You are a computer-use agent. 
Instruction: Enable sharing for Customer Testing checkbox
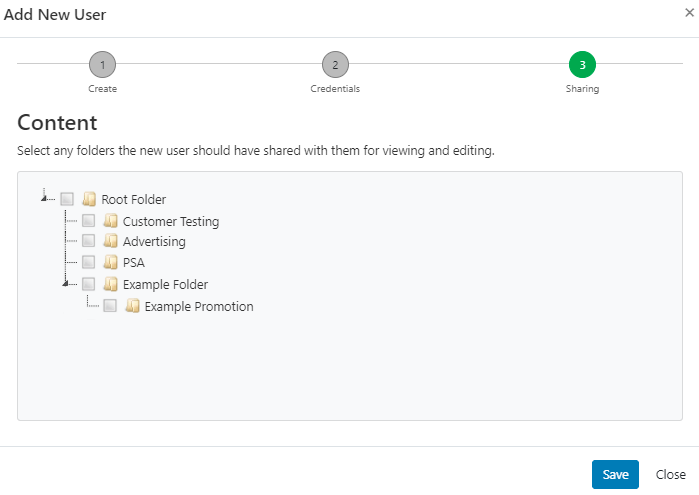click(x=88, y=221)
